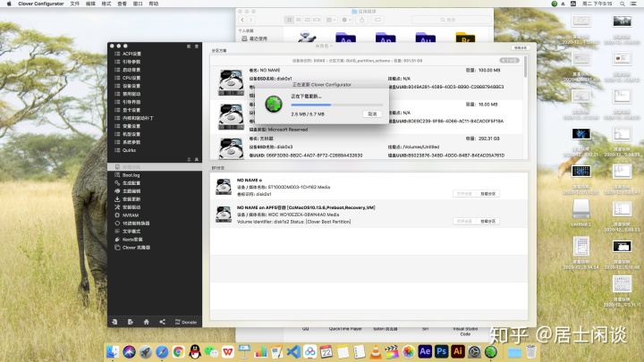Open Finder window action gear dropdown
Image resolution: width=644 pixels, height=362 pixels.
point(347,20)
